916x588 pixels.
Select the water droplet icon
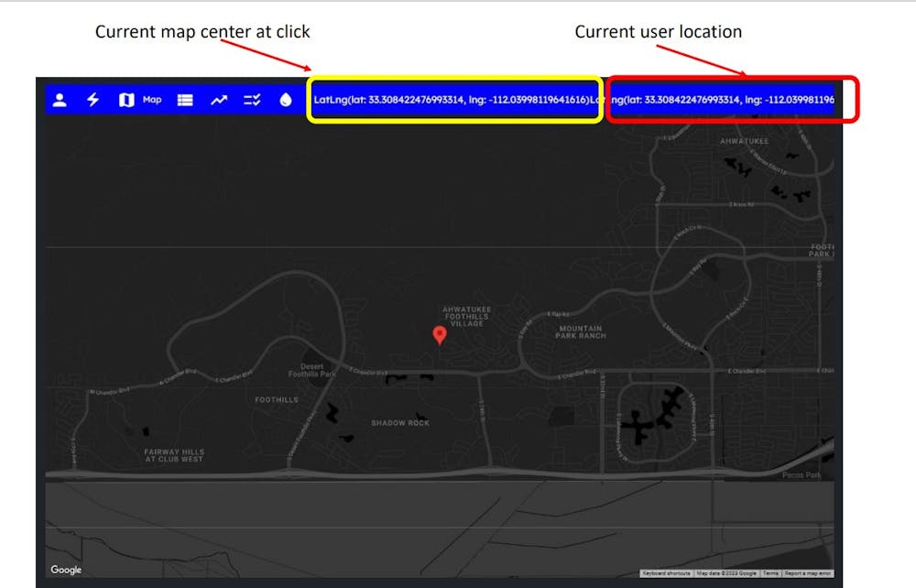(x=286, y=100)
